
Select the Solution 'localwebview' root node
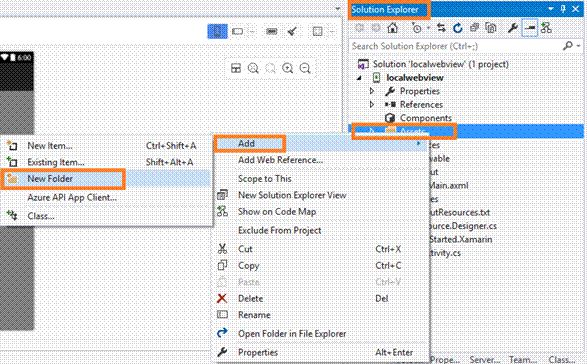(440, 64)
